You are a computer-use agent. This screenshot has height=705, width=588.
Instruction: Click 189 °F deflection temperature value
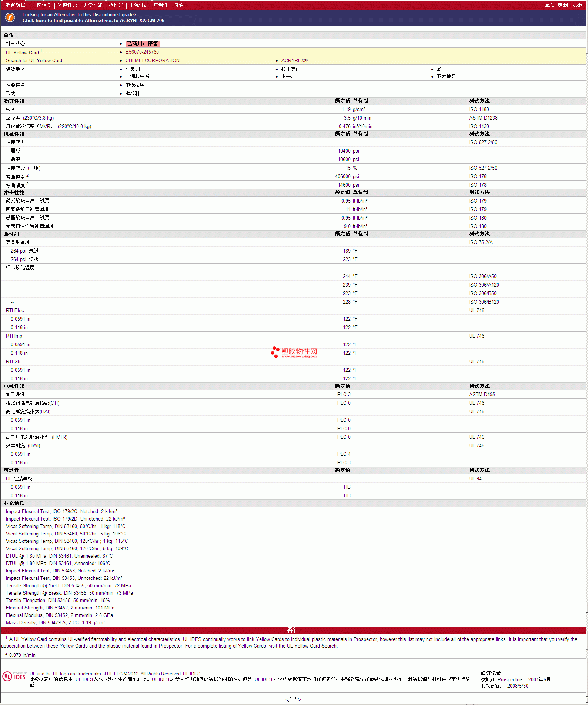350,251
